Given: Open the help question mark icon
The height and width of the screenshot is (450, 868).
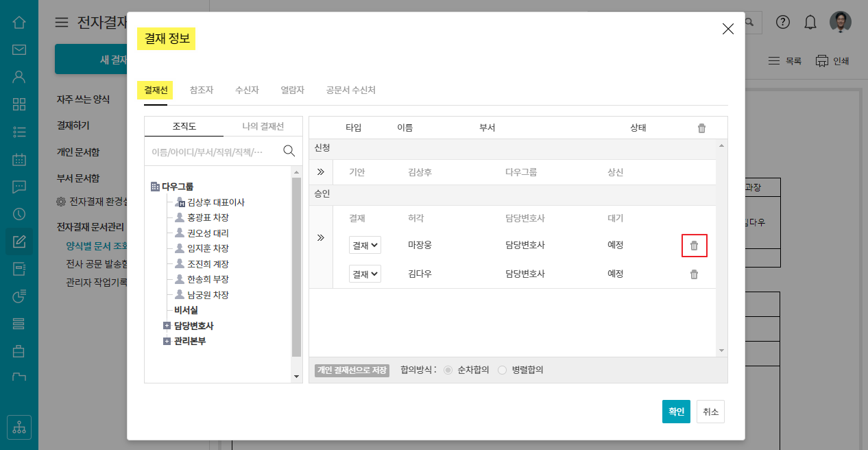Looking at the screenshot, I should tap(783, 22).
